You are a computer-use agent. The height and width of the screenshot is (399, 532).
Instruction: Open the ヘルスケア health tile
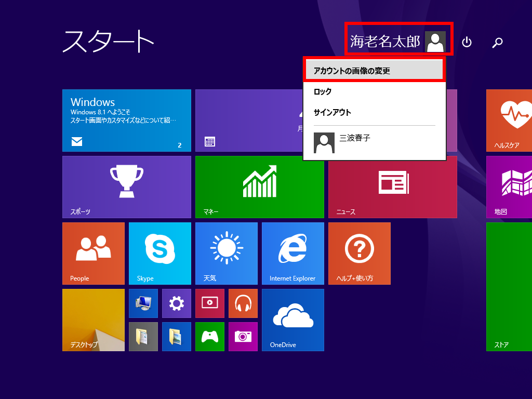pos(509,121)
